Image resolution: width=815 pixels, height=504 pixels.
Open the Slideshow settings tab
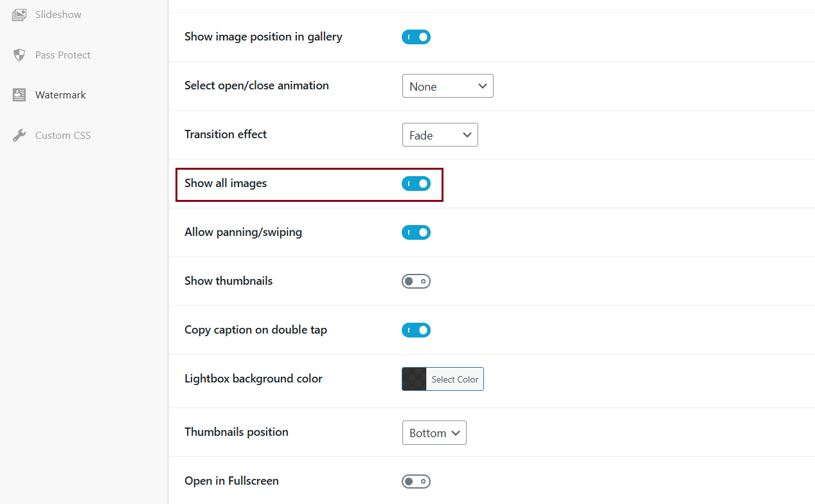click(x=58, y=14)
